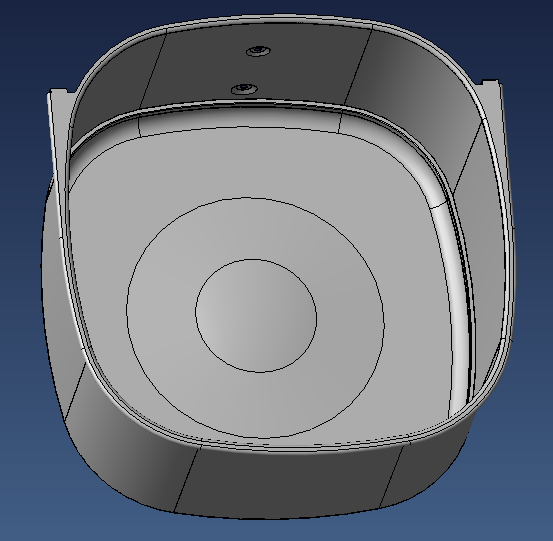Screen dimensions: 553x541
Task: Select the lower screw hole on back wall
Action: [244, 89]
